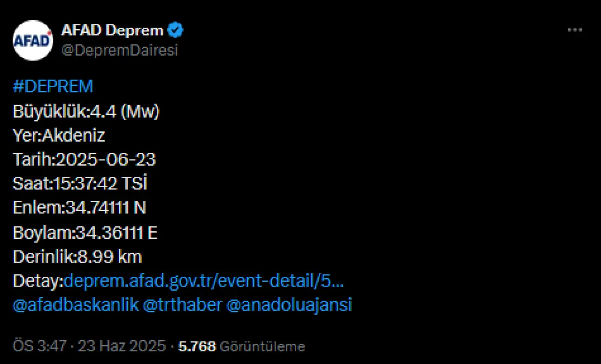Click the Büyüklük:4.4 (Mw) text line
The height and width of the screenshot is (364, 601).
[86, 112]
